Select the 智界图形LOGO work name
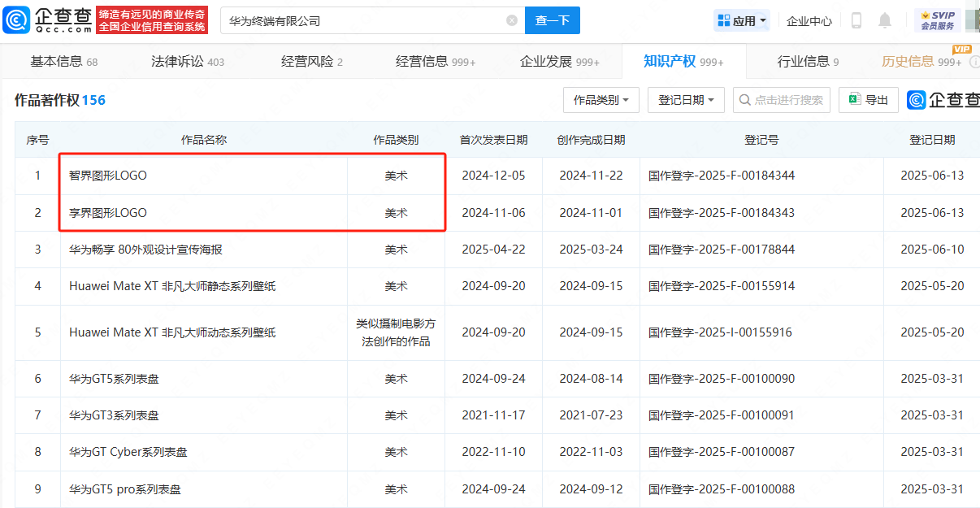Viewport: 980px width, 508px height. click(108, 176)
